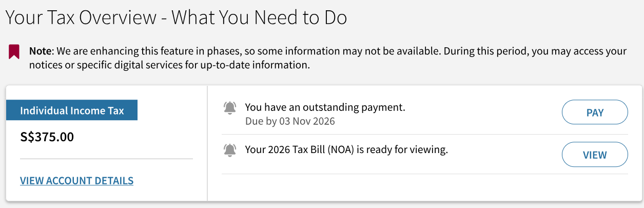Open the VIEW ACCOUNT DETAILS link
This screenshot has height=208, width=644.
click(76, 181)
